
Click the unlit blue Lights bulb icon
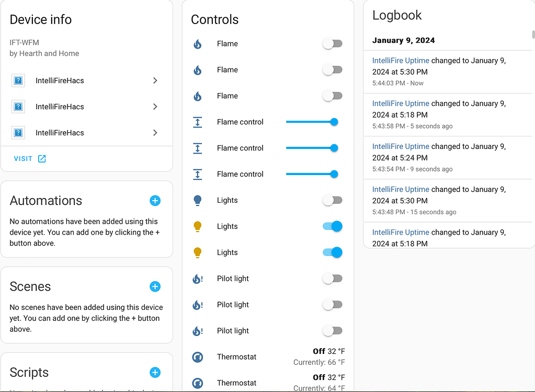[198, 200]
